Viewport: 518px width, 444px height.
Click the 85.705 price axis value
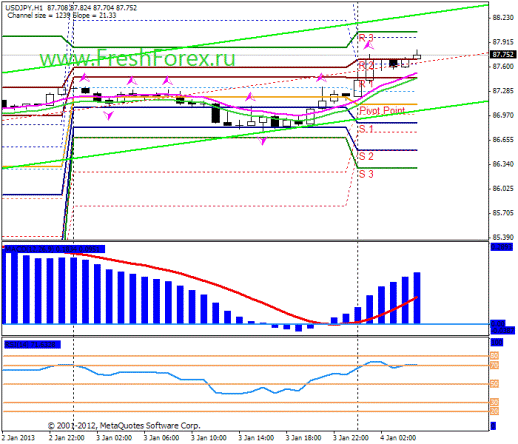pyautogui.click(x=503, y=213)
